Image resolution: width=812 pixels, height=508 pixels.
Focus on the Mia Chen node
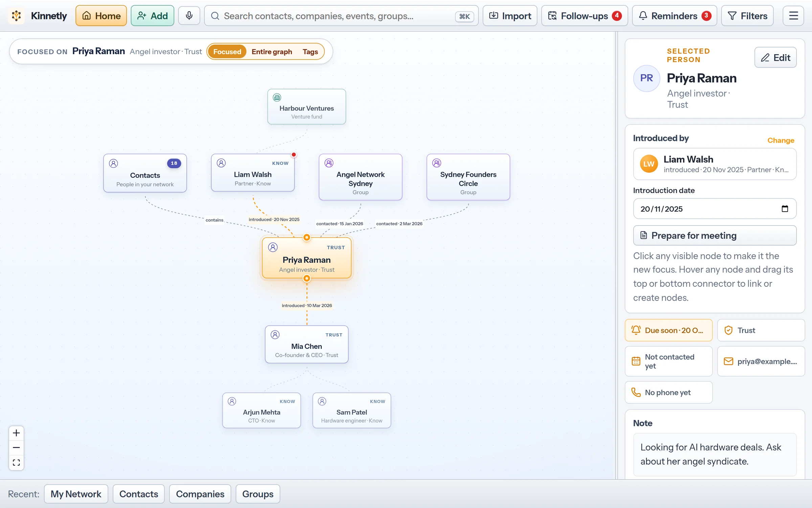click(307, 344)
